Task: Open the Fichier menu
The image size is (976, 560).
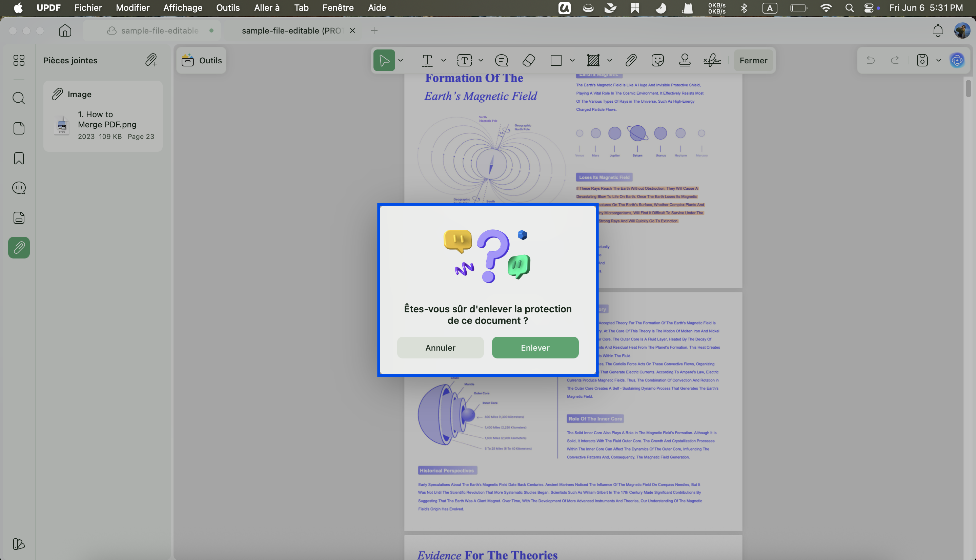Action: click(88, 8)
